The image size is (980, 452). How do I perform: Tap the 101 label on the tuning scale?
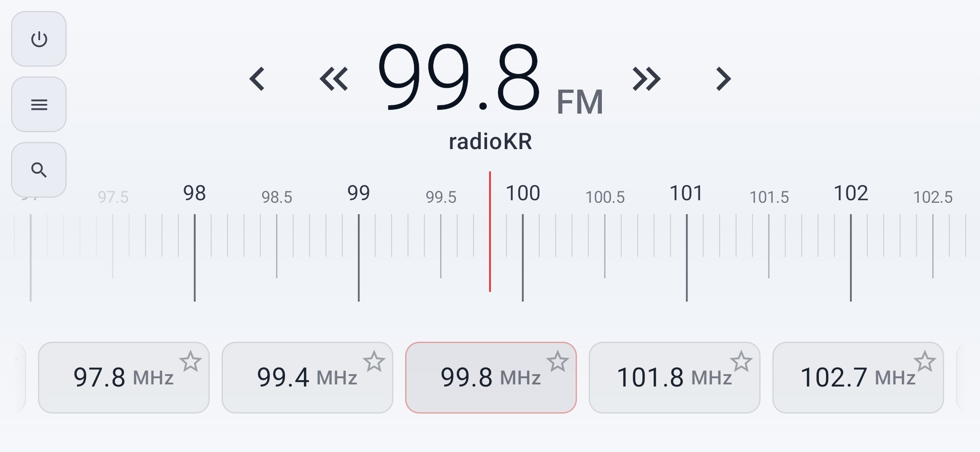[x=687, y=193]
